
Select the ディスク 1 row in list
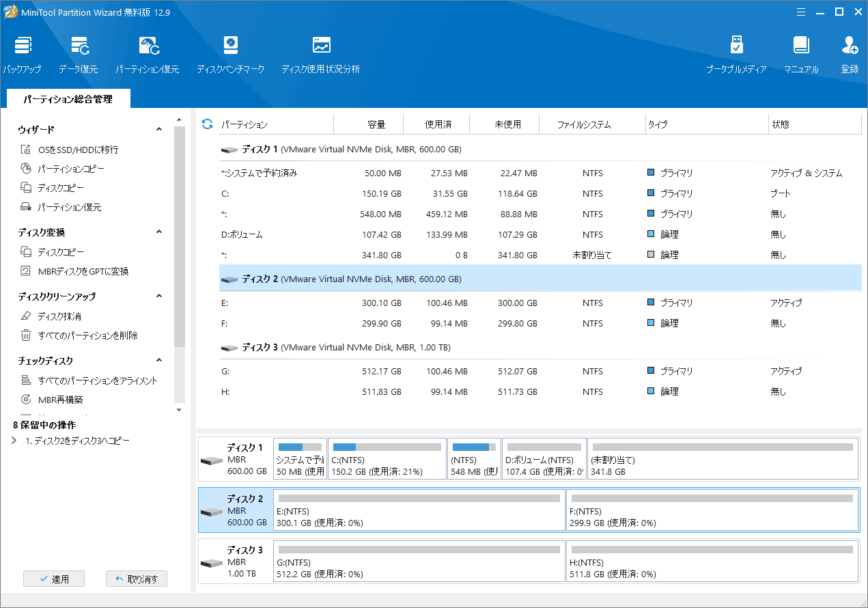point(540,149)
